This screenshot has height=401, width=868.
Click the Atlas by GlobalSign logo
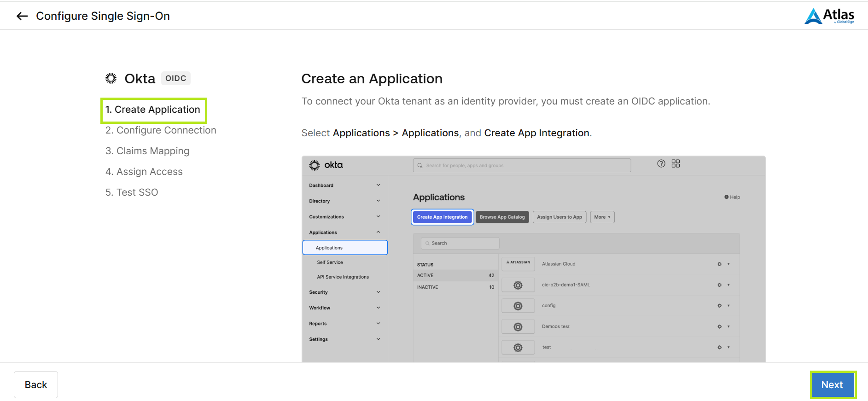[829, 16]
